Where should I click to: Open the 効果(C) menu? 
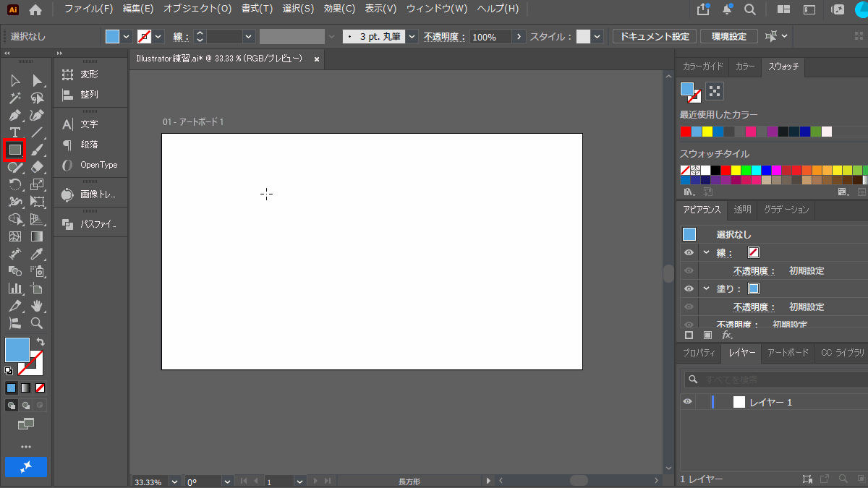point(339,9)
